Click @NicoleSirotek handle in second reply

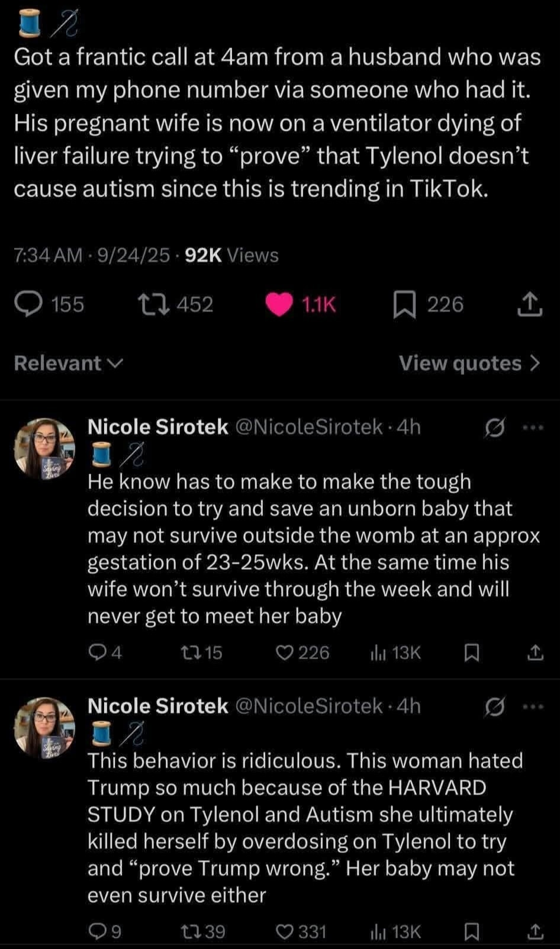point(309,706)
